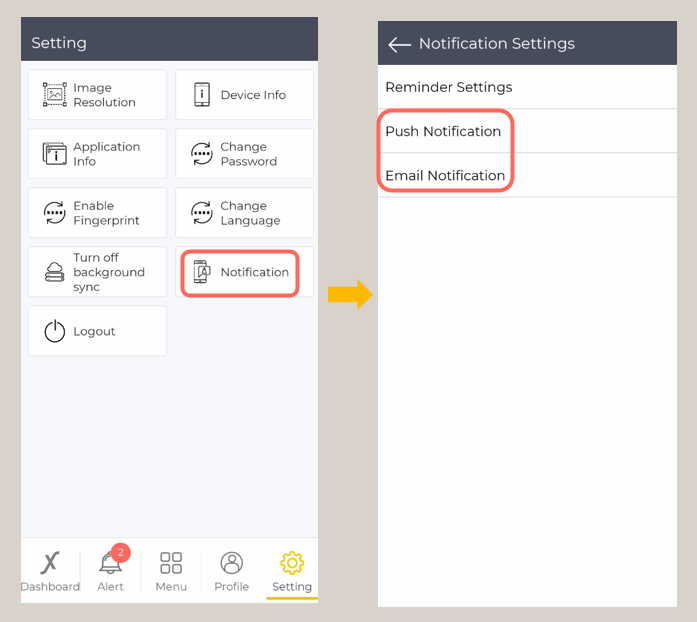Go to the Profile tab
This screenshot has height=622, width=697.
coord(231,571)
